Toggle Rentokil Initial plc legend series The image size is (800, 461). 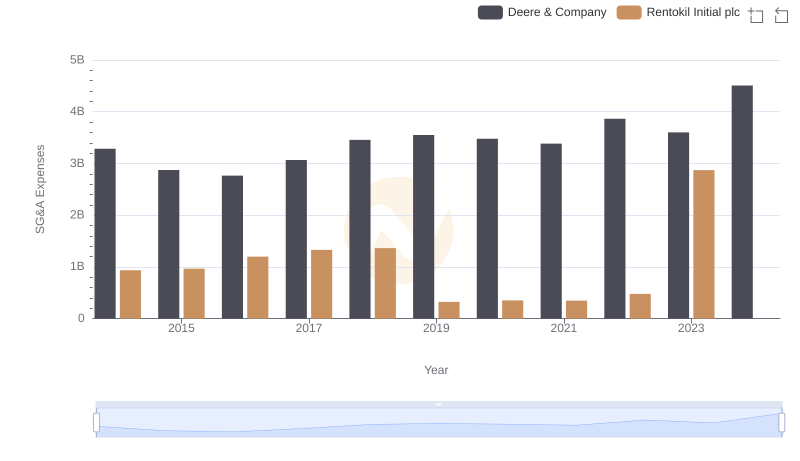pyautogui.click(x=678, y=12)
